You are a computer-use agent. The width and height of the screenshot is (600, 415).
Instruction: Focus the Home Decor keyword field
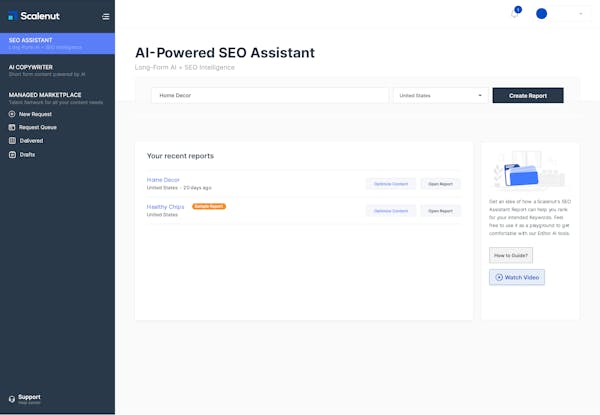[270, 95]
